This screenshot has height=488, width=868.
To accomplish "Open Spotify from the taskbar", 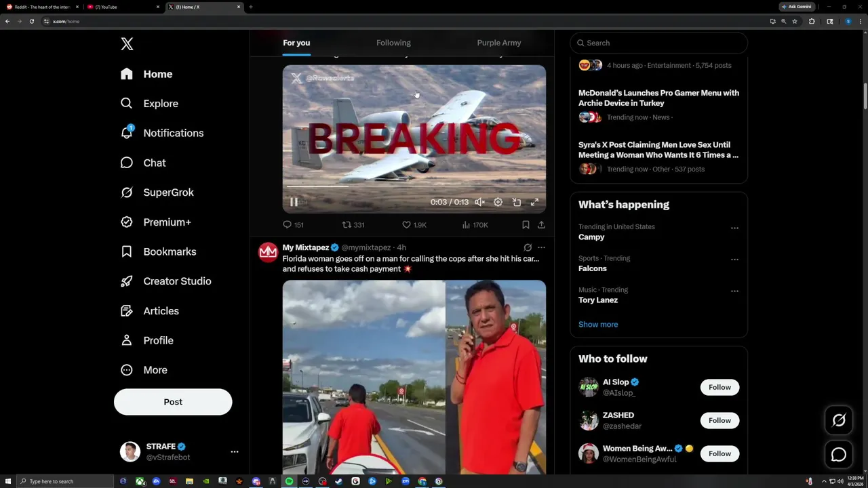I will 289,481.
